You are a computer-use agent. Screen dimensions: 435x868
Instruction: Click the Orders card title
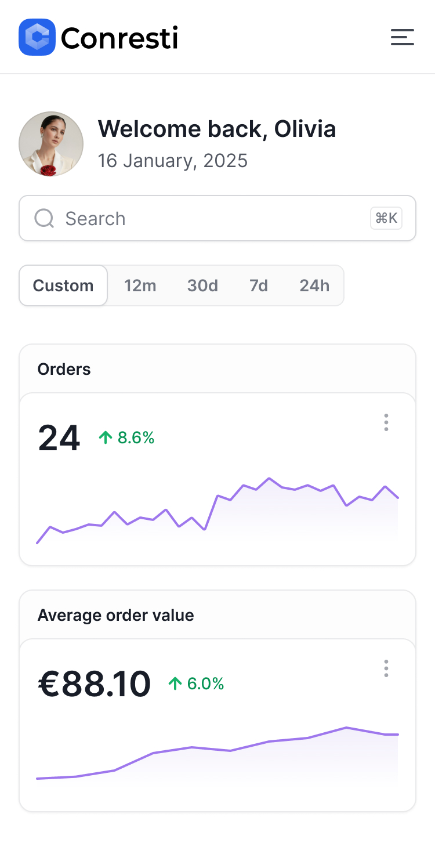click(64, 369)
